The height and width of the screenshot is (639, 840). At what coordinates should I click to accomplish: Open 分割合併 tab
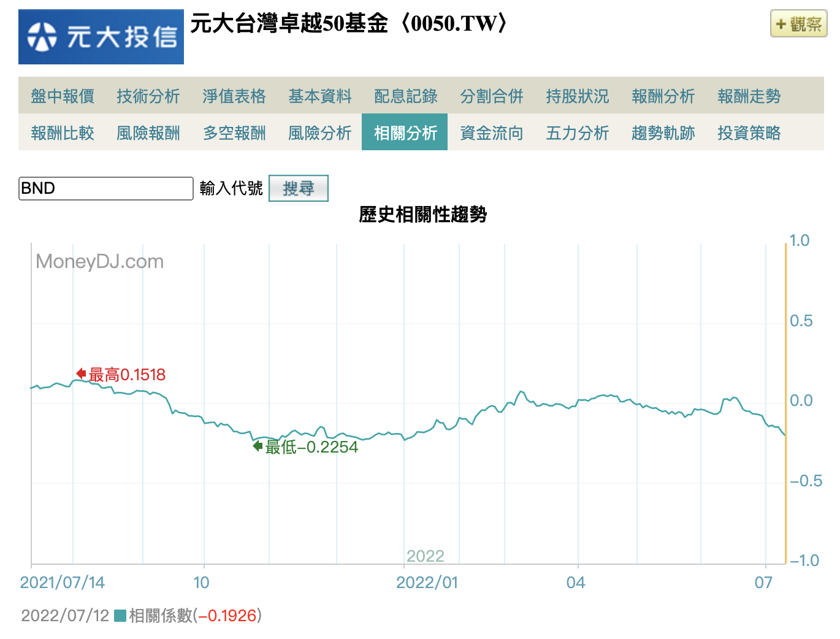click(x=492, y=96)
